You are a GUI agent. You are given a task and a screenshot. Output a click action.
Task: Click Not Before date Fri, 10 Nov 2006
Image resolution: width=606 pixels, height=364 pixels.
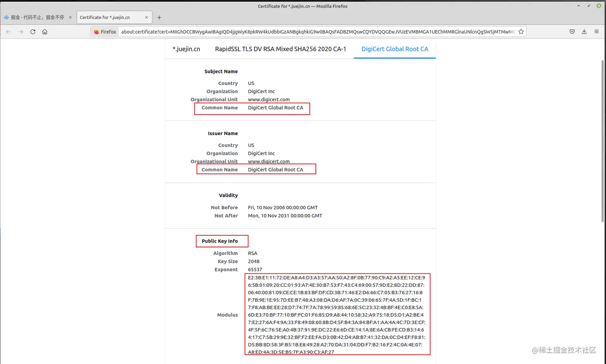[x=283, y=207]
